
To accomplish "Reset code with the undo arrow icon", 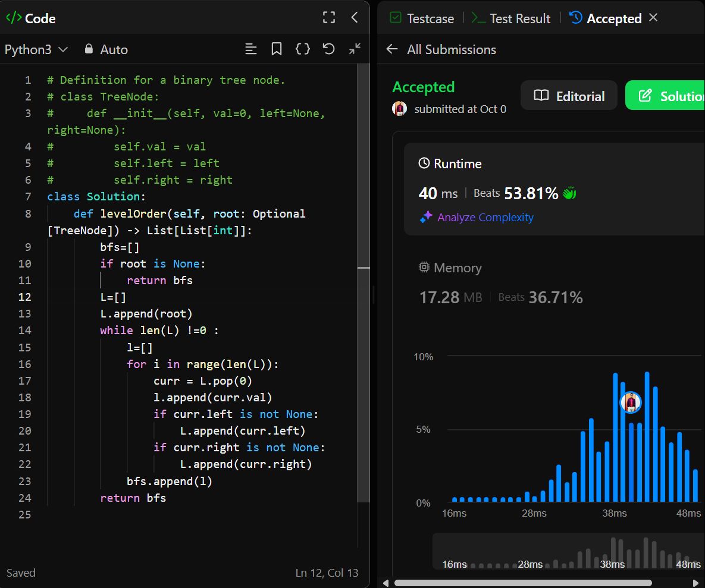I will [x=328, y=49].
